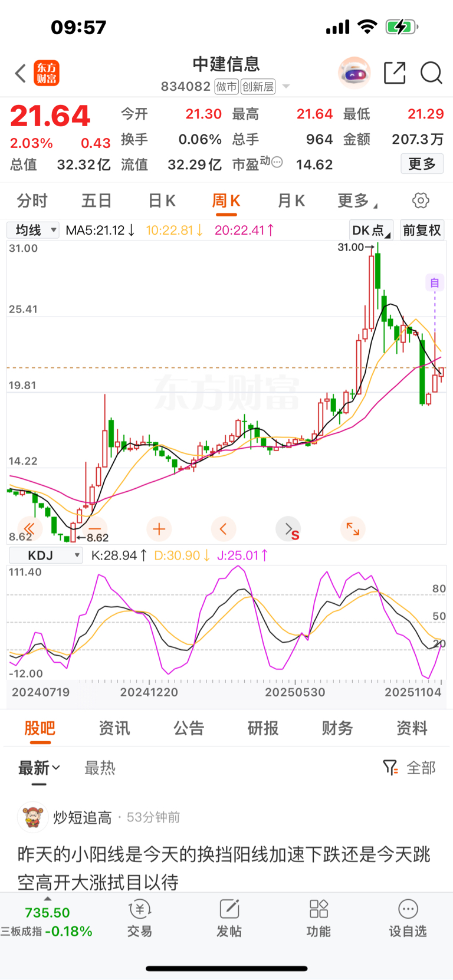Open the KDJ indicator dropdown
453x980 pixels.
coord(46,555)
